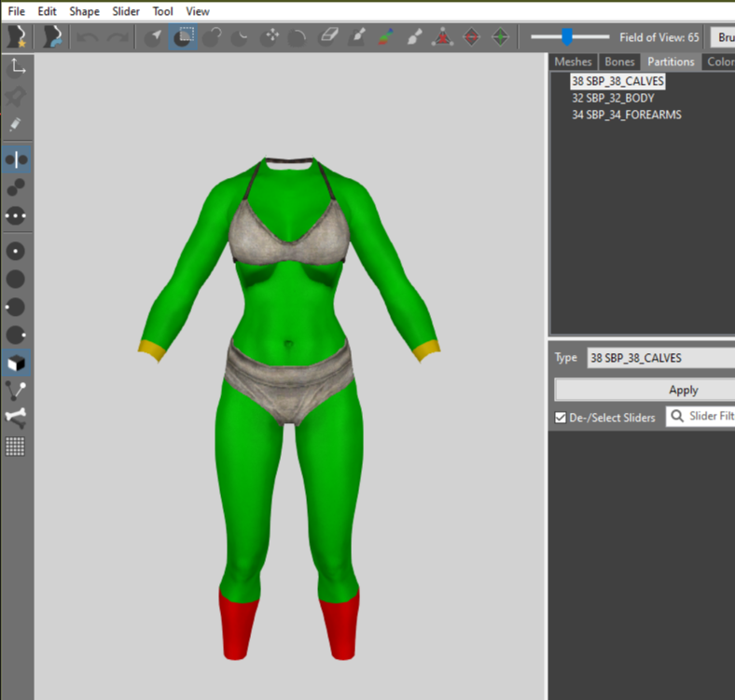The height and width of the screenshot is (700, 735).
Task: Click the vertex edit pencil icon
Action: tap(16, 125)
